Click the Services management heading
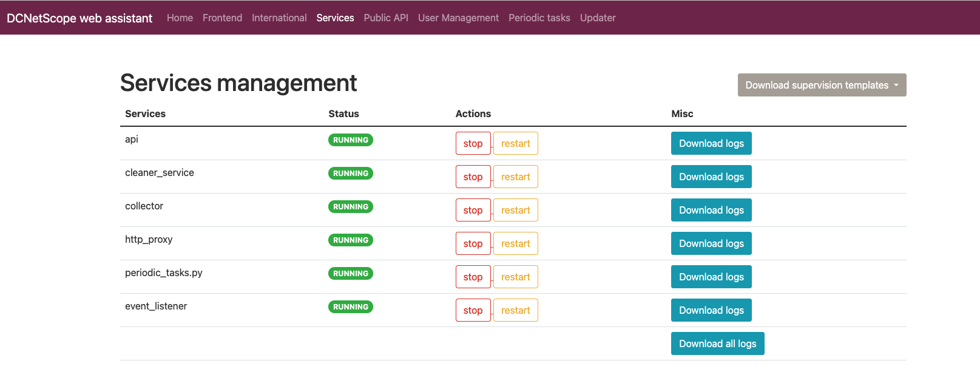The width and height of the screenshot is (980, 372). pyautogui.click(x=238, y=83)
